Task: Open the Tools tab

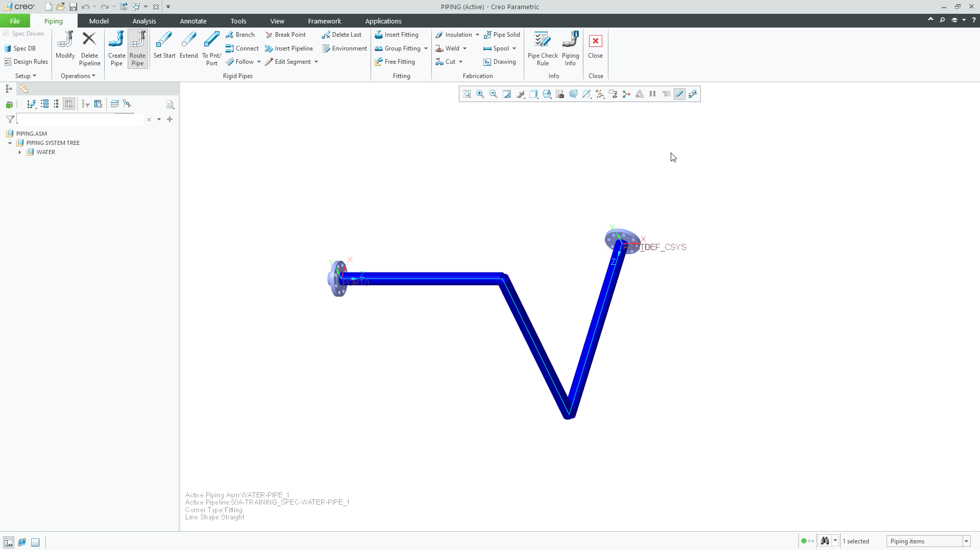Action: [238, 21]
